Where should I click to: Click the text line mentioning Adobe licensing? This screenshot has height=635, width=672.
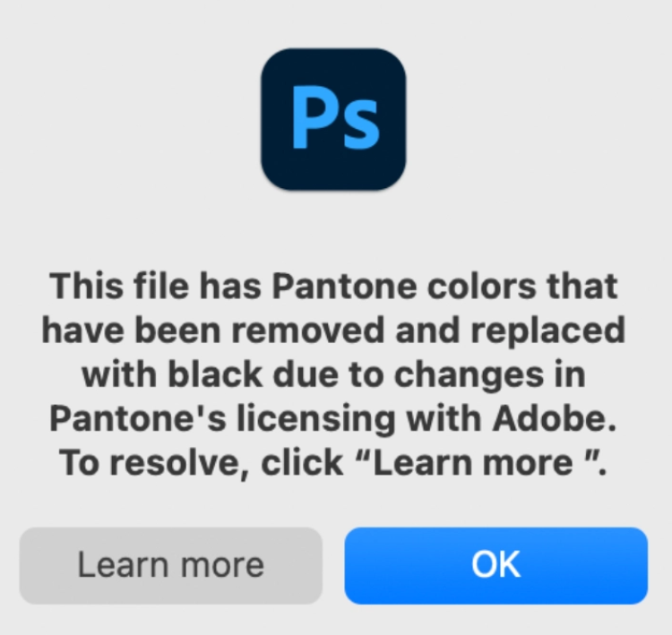point(333,418)
